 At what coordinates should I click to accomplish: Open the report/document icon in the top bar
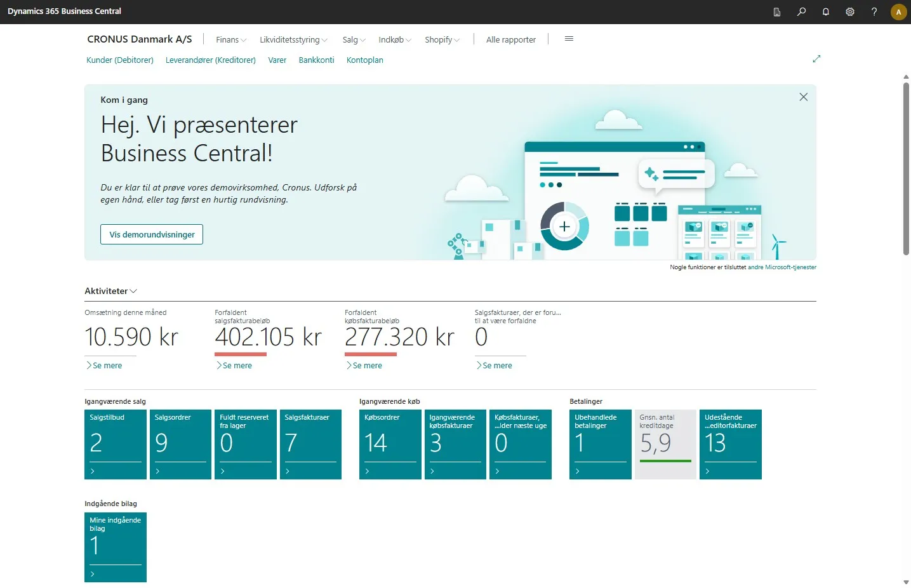(x=776, y=12)
